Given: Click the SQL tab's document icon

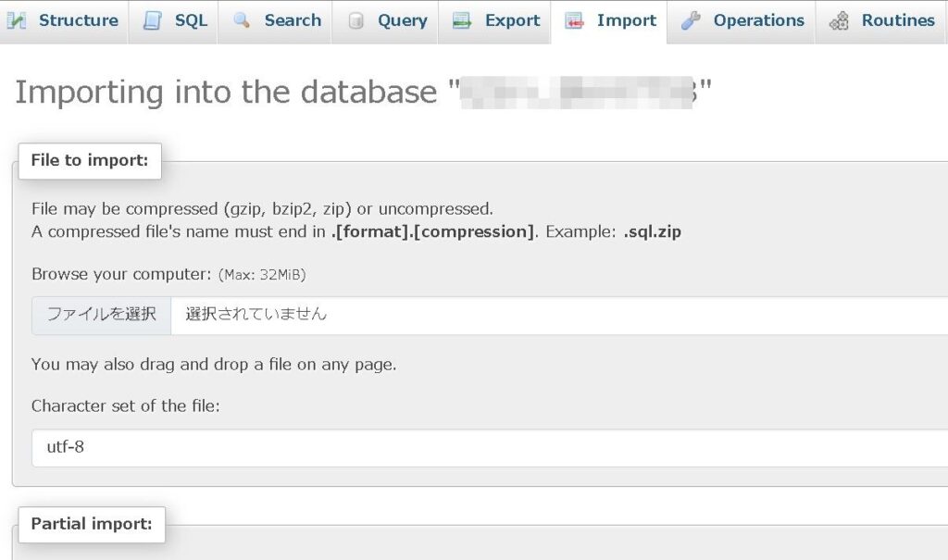Looking at the screenshot, I should (x=153, y=20).
